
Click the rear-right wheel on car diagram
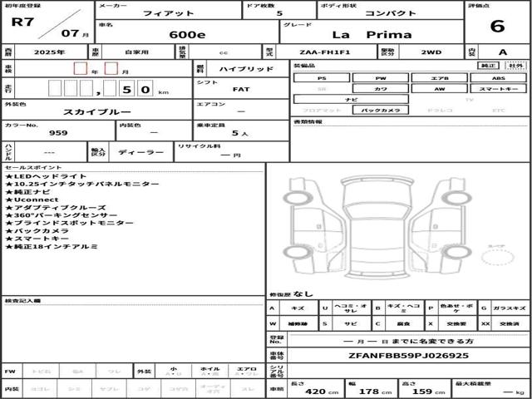(x=458, y=252)
